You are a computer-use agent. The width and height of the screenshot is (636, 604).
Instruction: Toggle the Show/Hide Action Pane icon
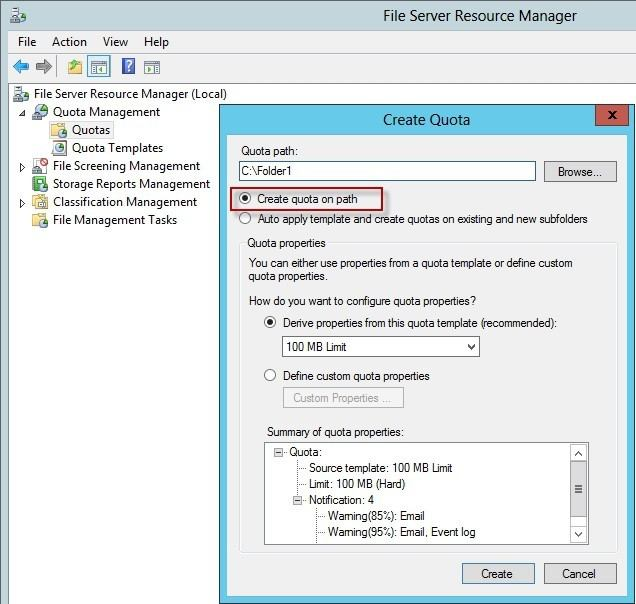tap(152, 67)
